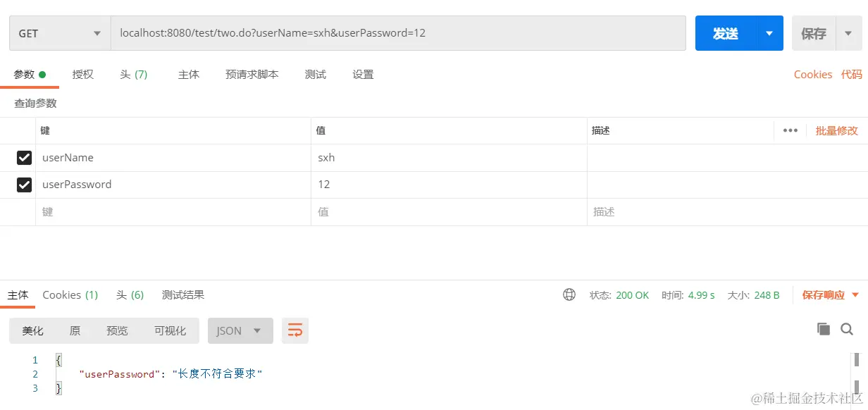The width and height of the screenshot is (868, 410).
Task: Select the 美化 pretty view
Action: point(33,330)
